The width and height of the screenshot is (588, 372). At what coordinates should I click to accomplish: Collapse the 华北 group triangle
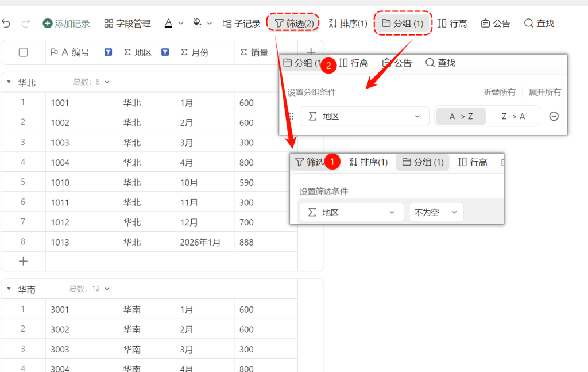coord(9,82)
